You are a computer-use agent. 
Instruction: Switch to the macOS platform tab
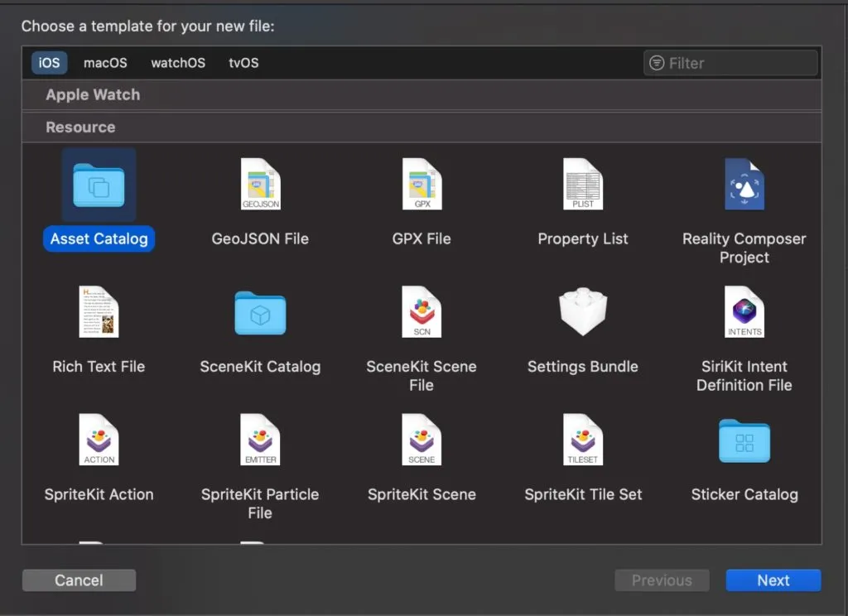pyautogui.click(x=105, y=63)
